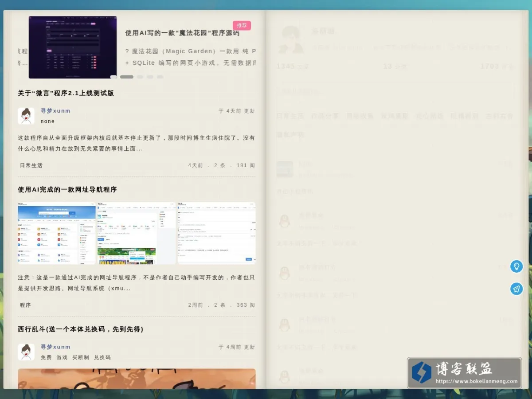The width and height of the screenshot is (532, 399).
Task: Click the '于 4周前 更新' timestamp
Action: (237, 347)
